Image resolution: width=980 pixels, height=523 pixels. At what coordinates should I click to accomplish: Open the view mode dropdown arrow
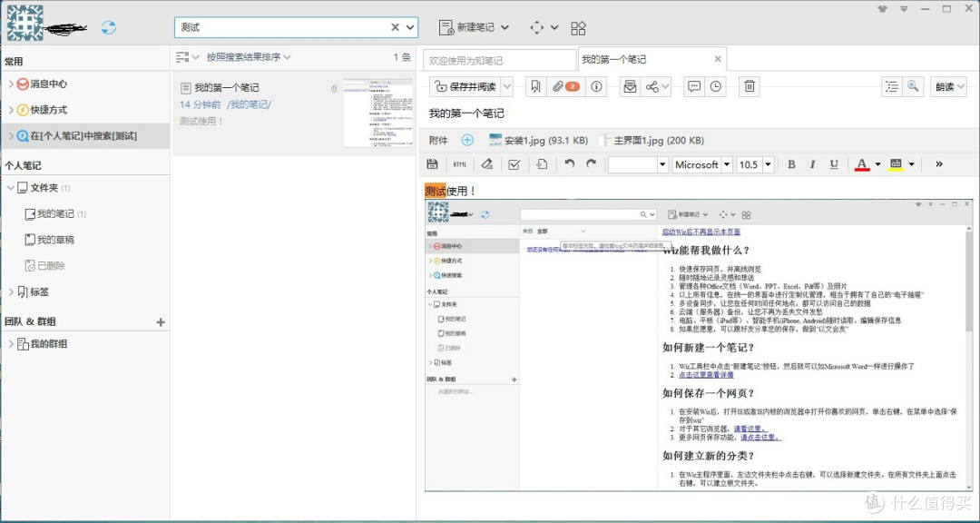click(x=554, y=27)
